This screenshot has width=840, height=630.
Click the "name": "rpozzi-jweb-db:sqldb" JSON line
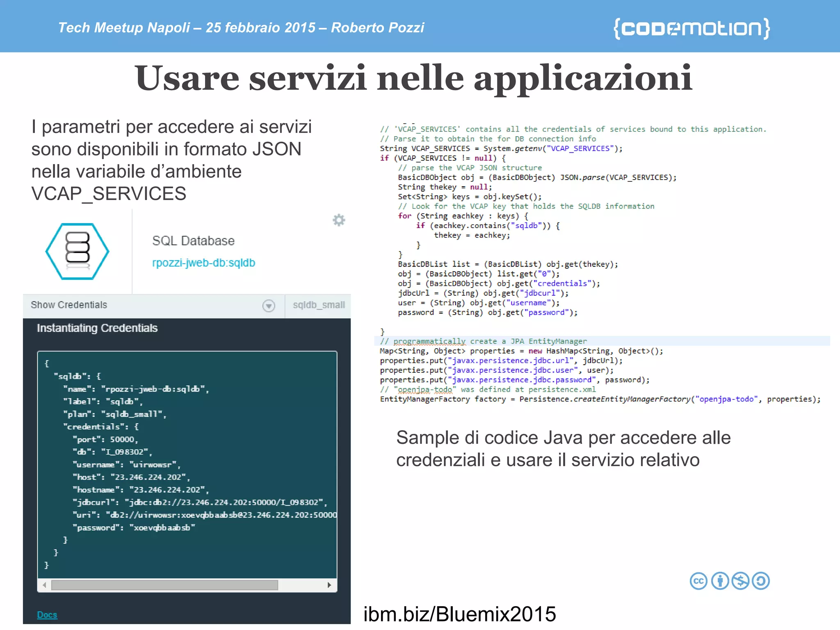click(136, 389)
